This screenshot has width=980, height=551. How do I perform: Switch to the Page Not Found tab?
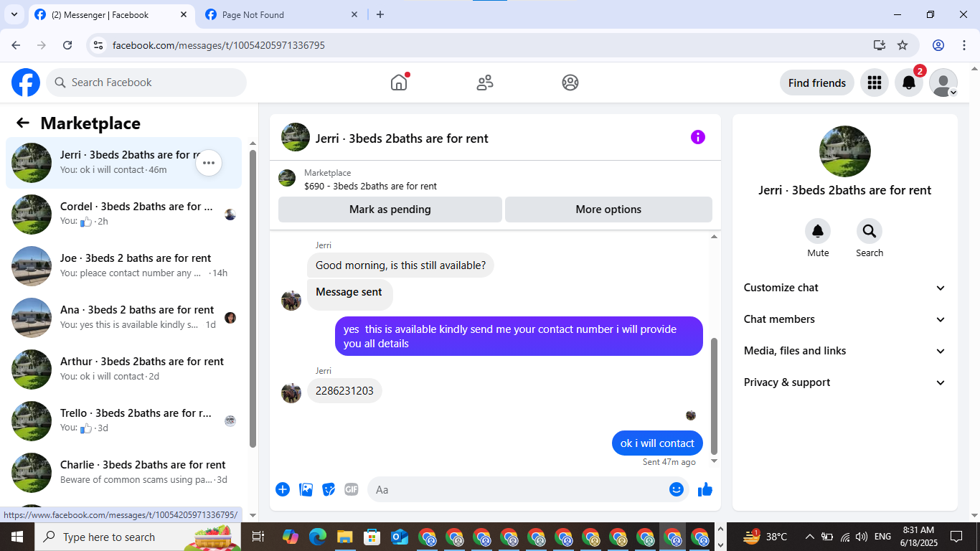(x=281, y=14)
